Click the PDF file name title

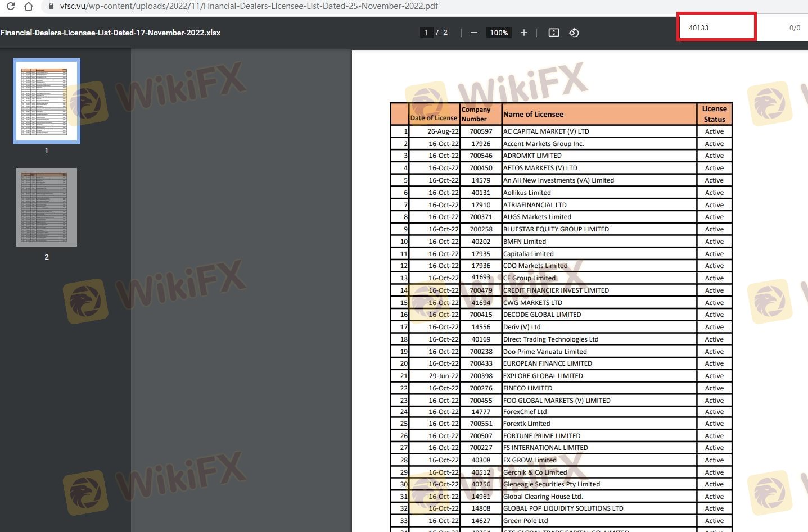click(110, 33)
